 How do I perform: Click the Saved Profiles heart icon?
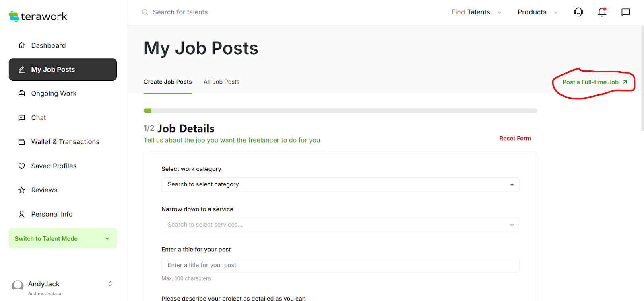[22, 166]
